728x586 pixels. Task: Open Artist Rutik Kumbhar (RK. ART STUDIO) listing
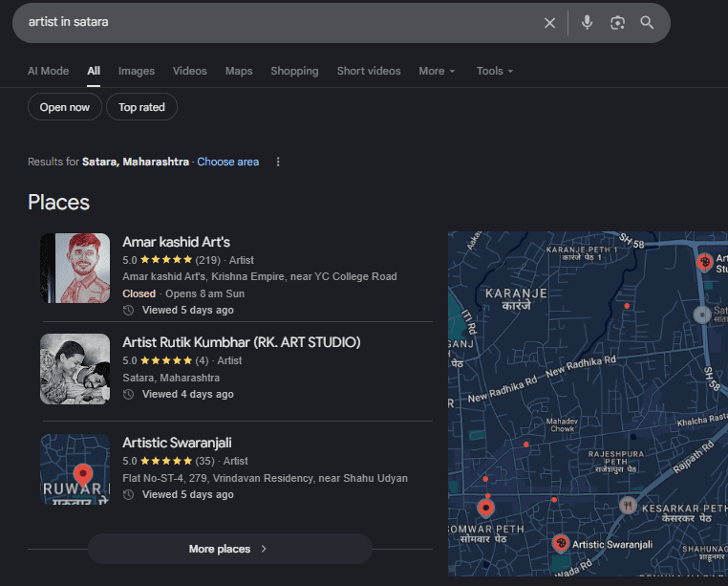click(x=242, y=342)
